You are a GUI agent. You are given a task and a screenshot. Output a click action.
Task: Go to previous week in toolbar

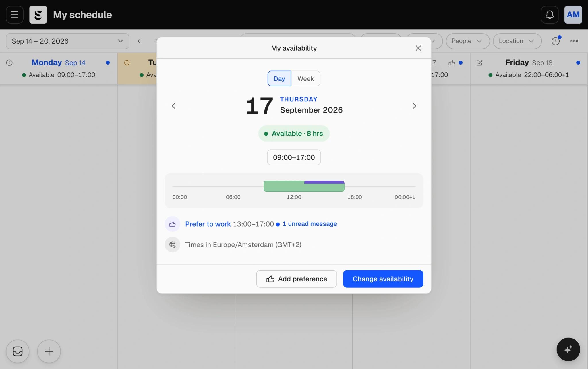click(x=139, y=41)
